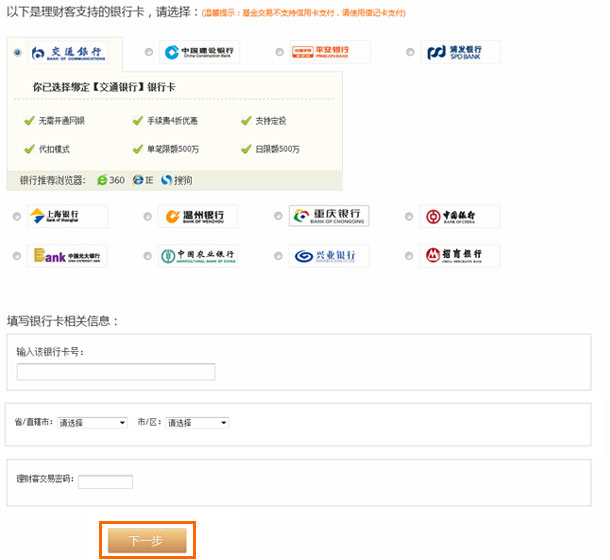Click the 兴业银行 logo
The image size is (610, 560).
(329, 256)
